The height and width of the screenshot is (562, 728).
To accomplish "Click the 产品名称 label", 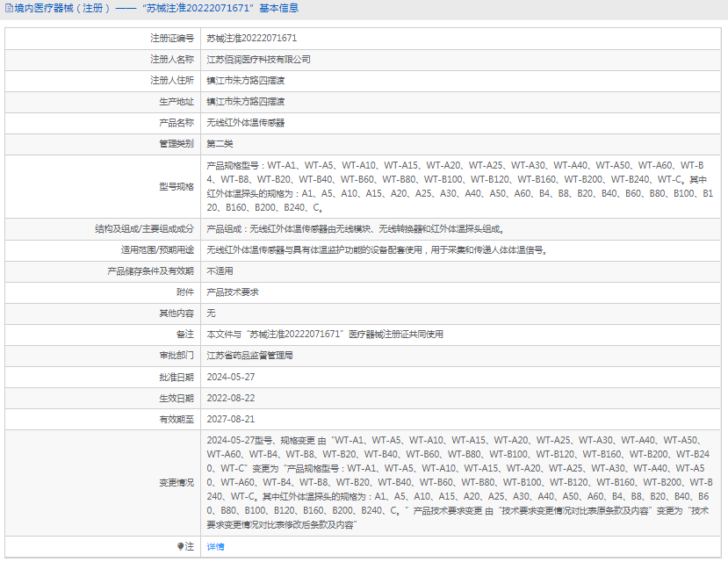I will (x=177, y=123).
